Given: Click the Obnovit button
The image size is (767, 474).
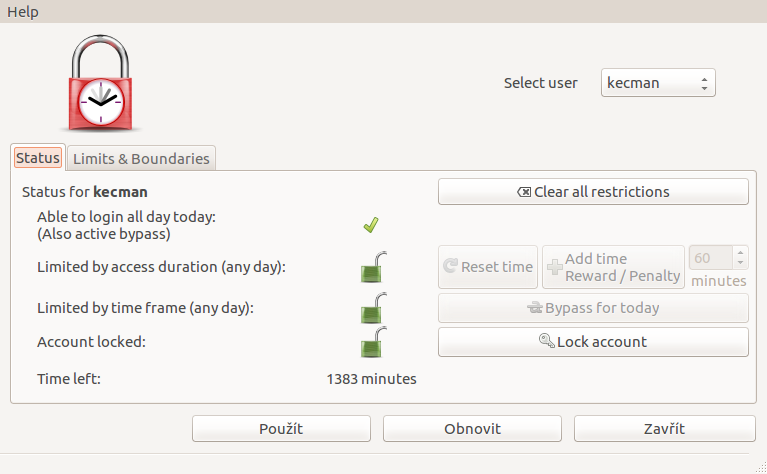Looking at the screenshot, I should tap(472, 429).
